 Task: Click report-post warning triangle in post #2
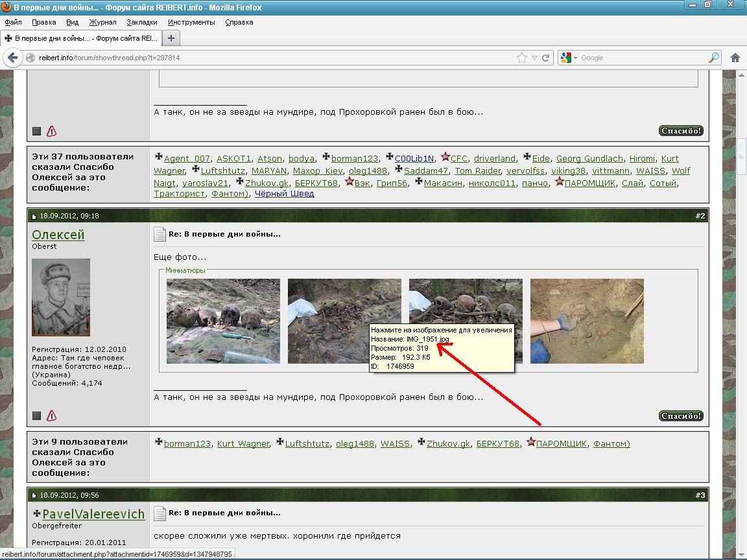(51, 416)
